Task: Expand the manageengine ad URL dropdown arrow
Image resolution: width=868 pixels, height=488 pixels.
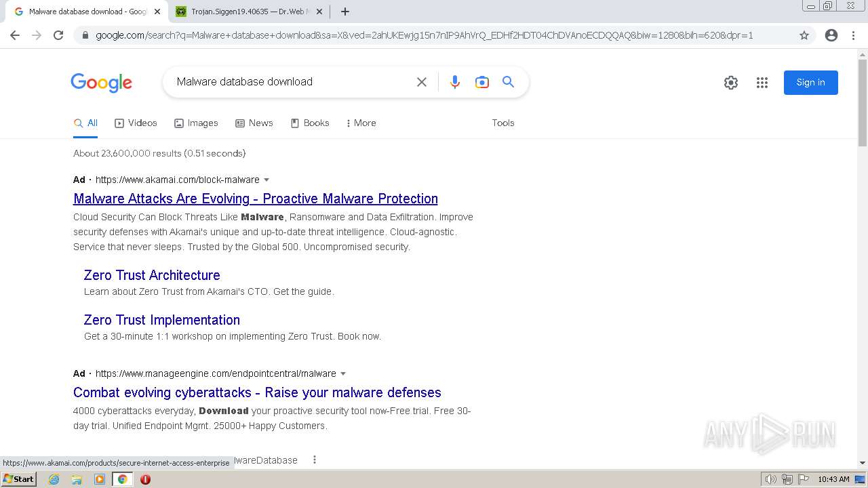Action: coord(343,373)
